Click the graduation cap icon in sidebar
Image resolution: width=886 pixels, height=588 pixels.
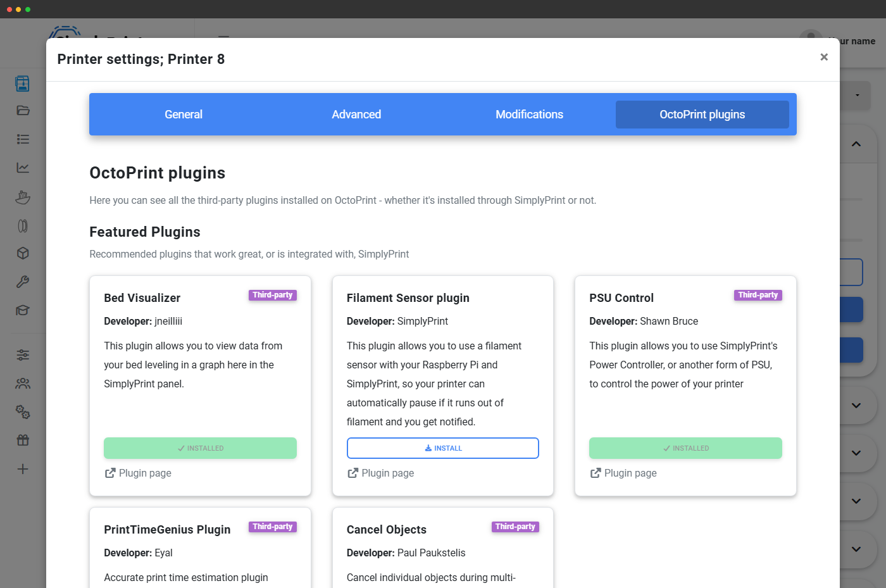point(23,310)
